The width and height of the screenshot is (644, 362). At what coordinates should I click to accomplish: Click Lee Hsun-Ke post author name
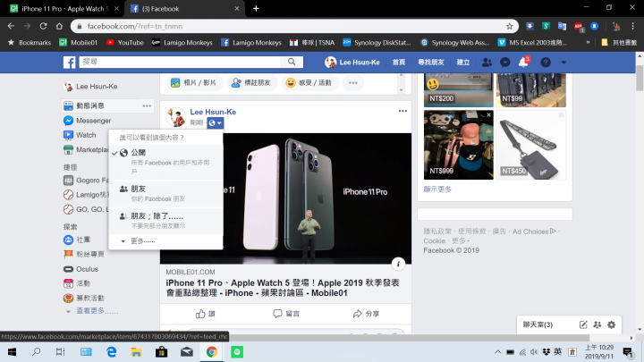(x=213, y=112)
